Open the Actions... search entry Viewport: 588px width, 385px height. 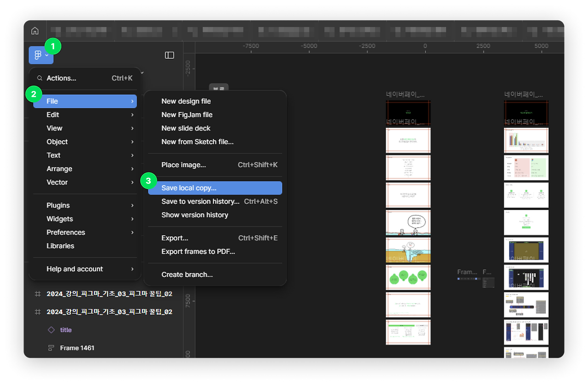[85, 78]
